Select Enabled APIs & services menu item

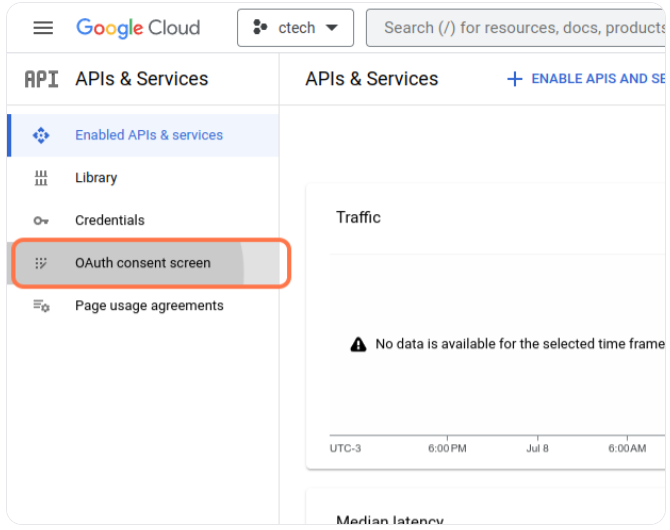point(149,135)
